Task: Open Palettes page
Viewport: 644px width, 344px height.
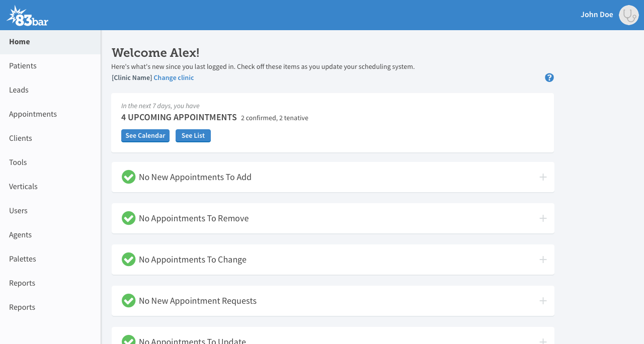Action: [x=50, y=259]
